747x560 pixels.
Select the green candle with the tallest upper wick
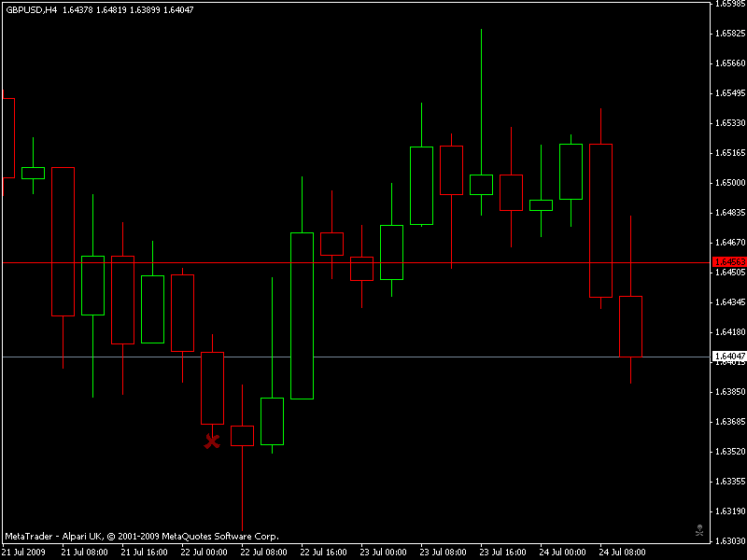[481, 185]
